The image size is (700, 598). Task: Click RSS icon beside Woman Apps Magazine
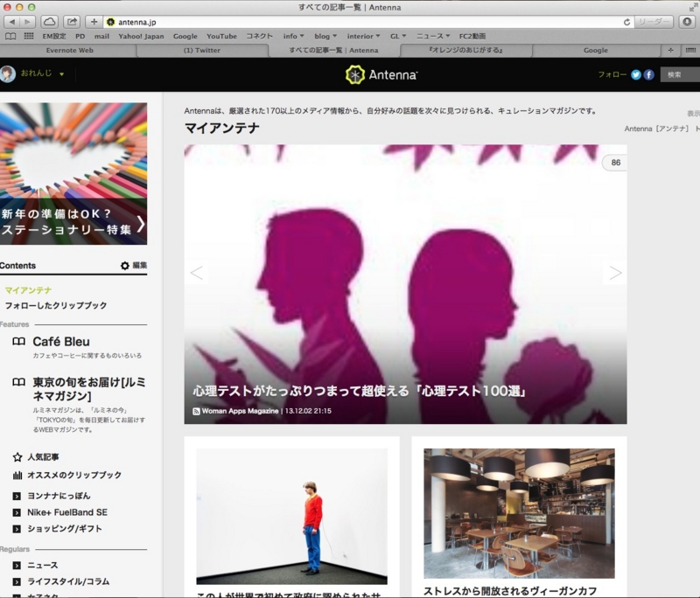(x=196, y=411)
